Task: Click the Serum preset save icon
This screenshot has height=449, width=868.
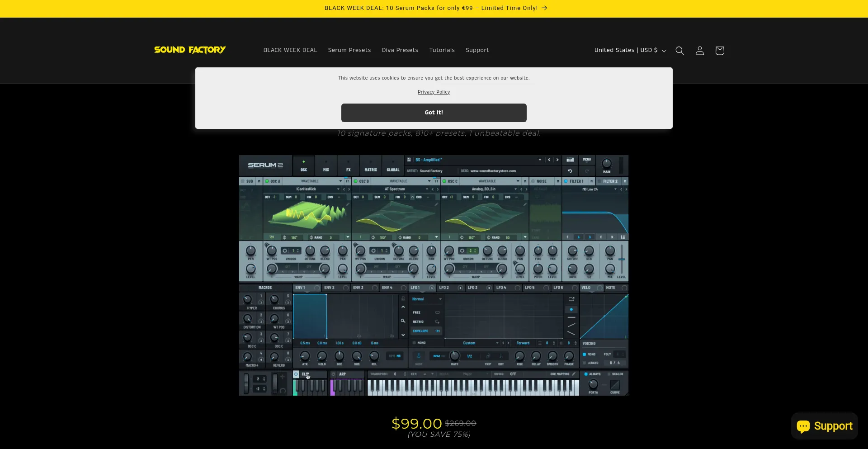Action: [409, 160]
